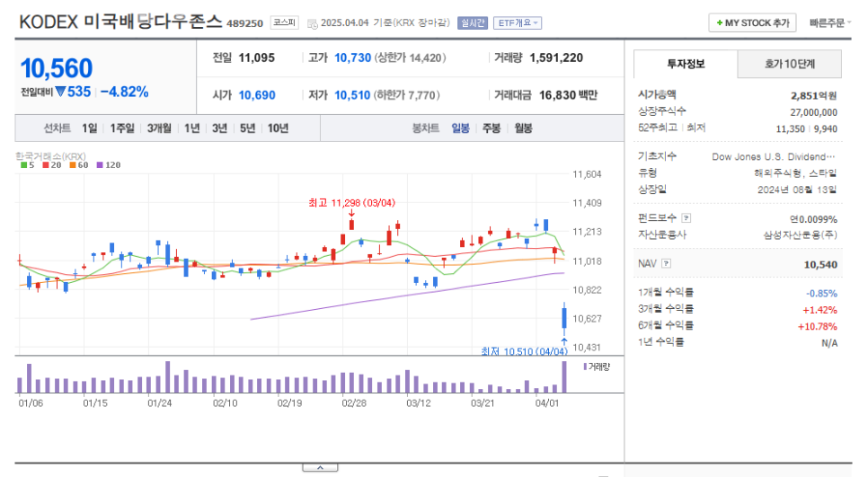Open the NAV question-mark help icon

667,263
